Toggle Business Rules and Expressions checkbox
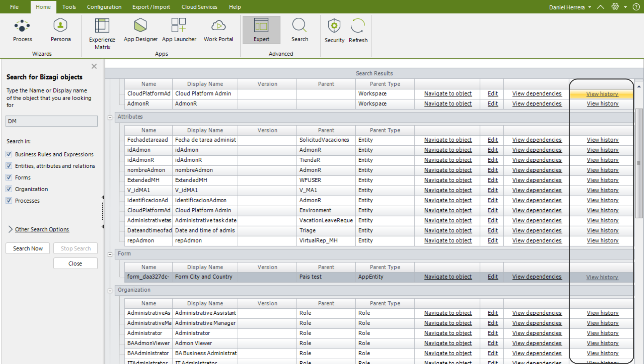Viewport: 644px width, 364px height. 9,154
